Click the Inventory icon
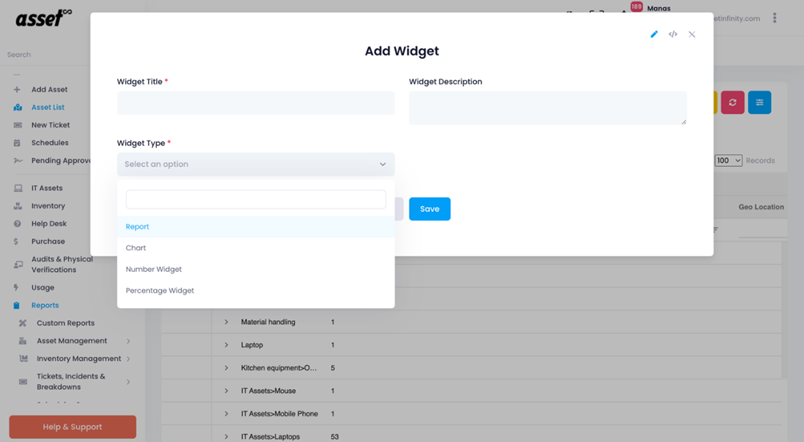This screenshot has height=442, width=804. (18, 206)
